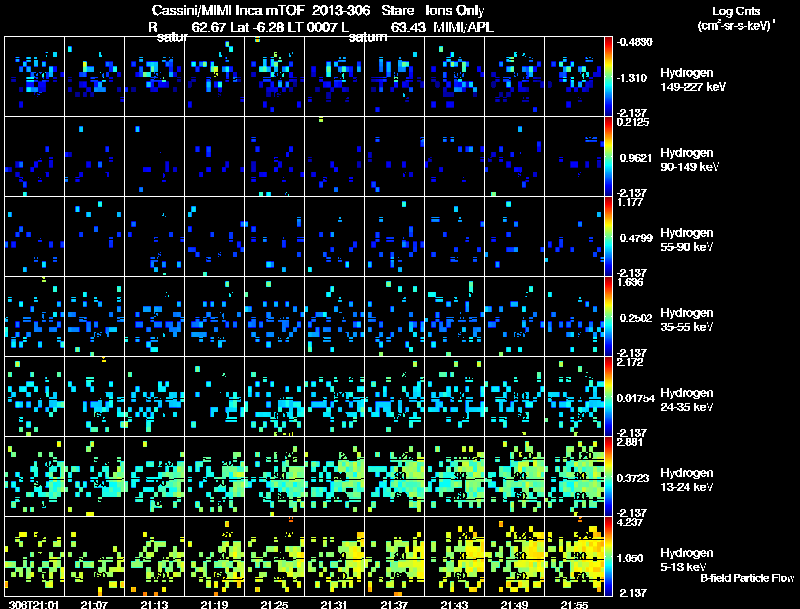
Task: Click the 0.01754 colorbar midpoint value
Action: click(636, 398)
